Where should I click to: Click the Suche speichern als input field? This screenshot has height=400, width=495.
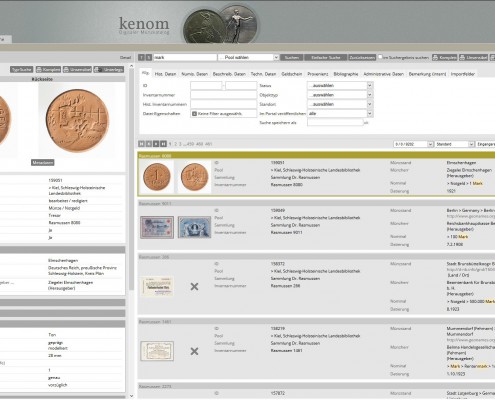(335, 123)
